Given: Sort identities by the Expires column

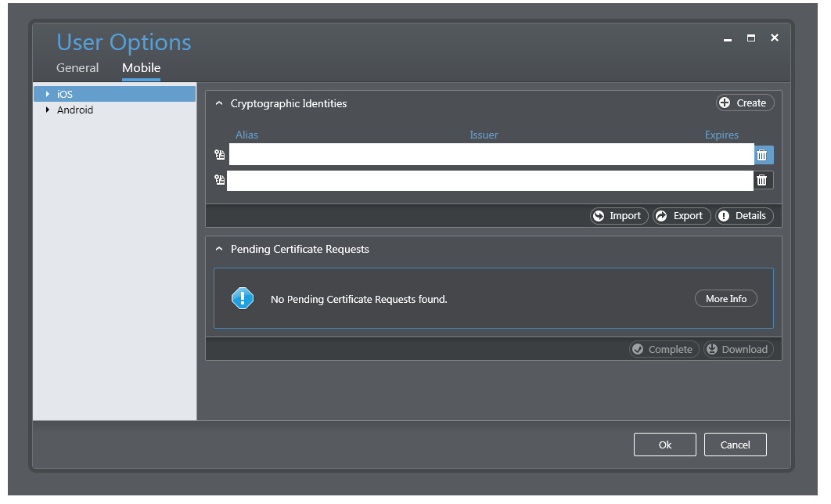Looking at the screenshot, I should pos(721,135).
